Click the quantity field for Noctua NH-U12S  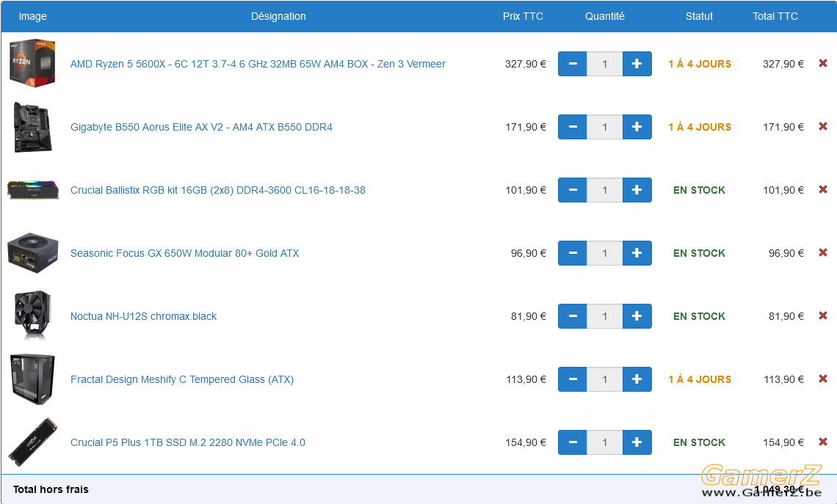click(x=605, y=316)
